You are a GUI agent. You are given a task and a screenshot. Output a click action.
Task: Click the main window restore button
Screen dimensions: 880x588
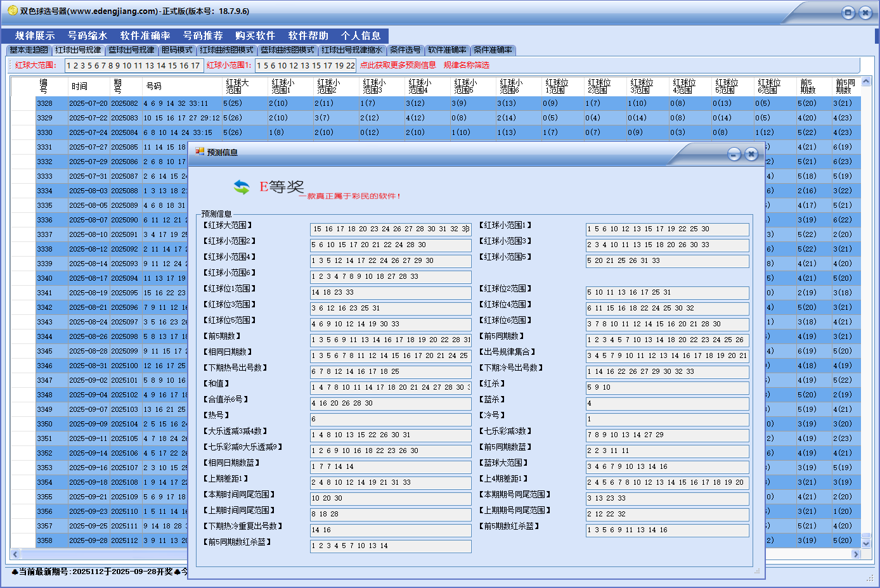(x=848, y=13)
